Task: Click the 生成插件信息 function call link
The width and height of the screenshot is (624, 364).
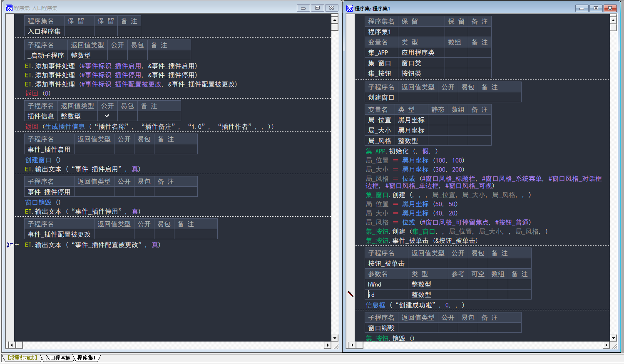Action: coord(65,126)
